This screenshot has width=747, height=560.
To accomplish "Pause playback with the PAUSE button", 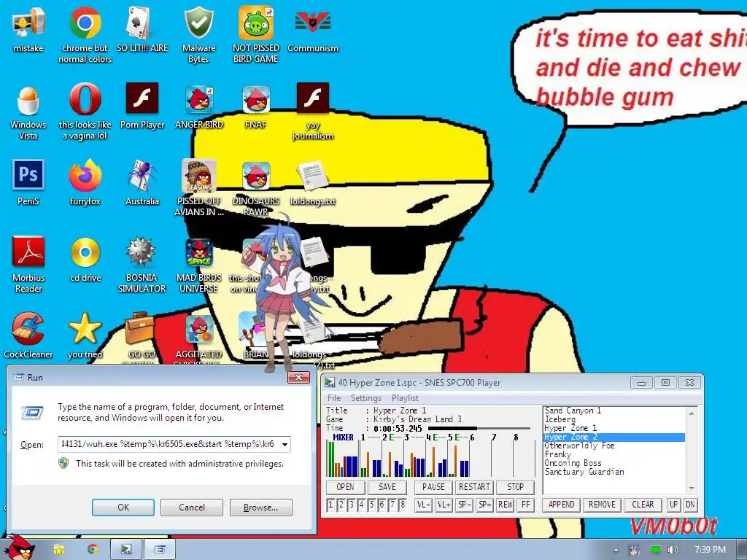I will (x=433, y=486).
